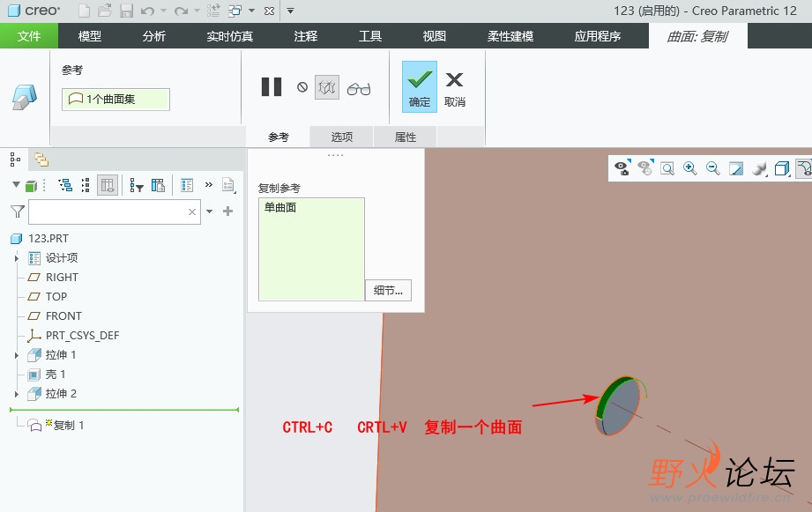Toggle the saved-view eye icon

click(x=622, y=167)
